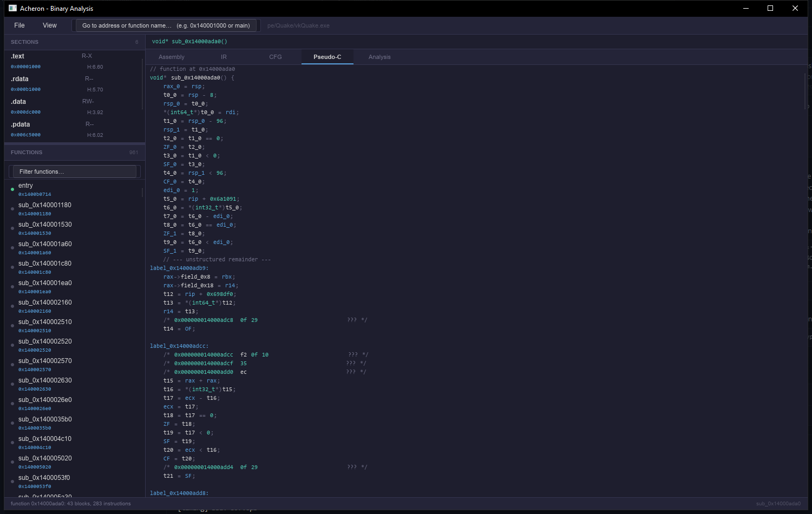
Task: Open the File menu
Action: tap(19, 25)
